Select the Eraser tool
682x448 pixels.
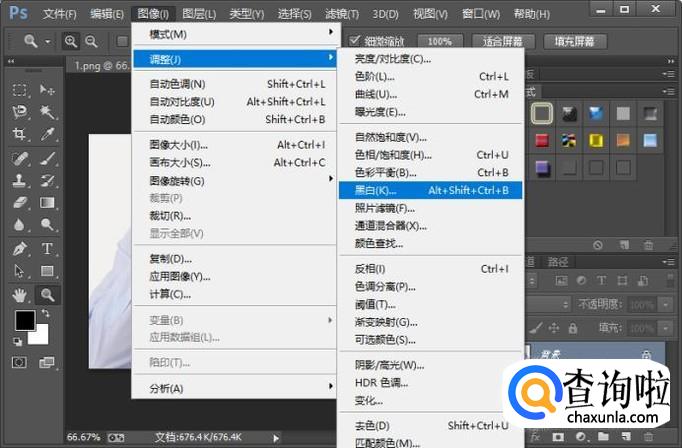(x=19, y=203)
